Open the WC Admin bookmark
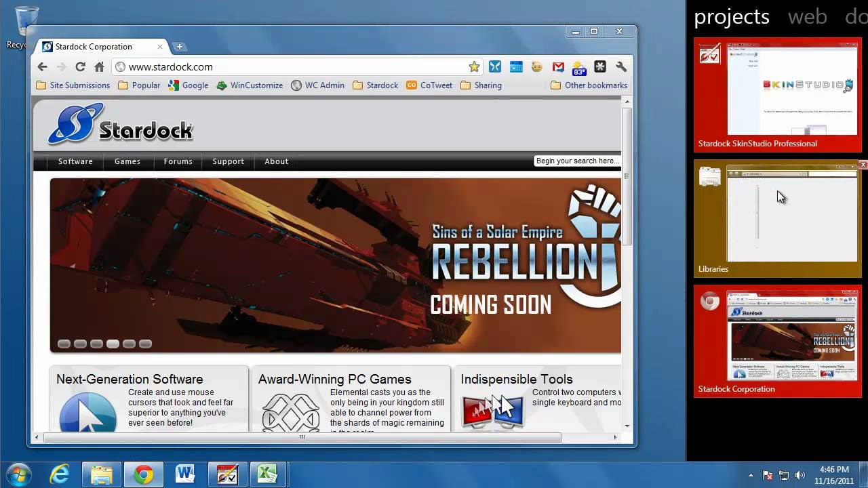 click(x=318, y=85)
